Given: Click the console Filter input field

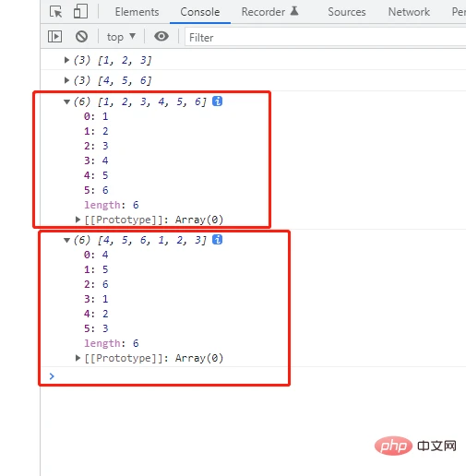Looking at the screenshot, I should pos(325,37).
